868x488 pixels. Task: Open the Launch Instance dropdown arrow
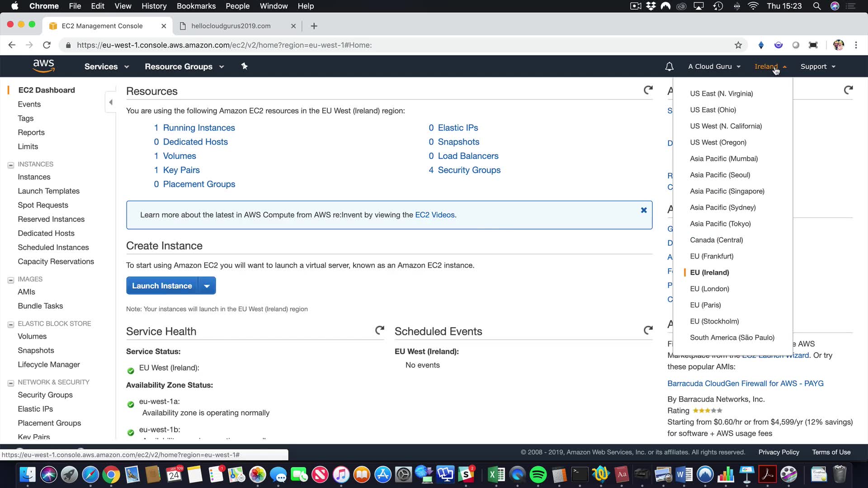[x=207, y=286]
